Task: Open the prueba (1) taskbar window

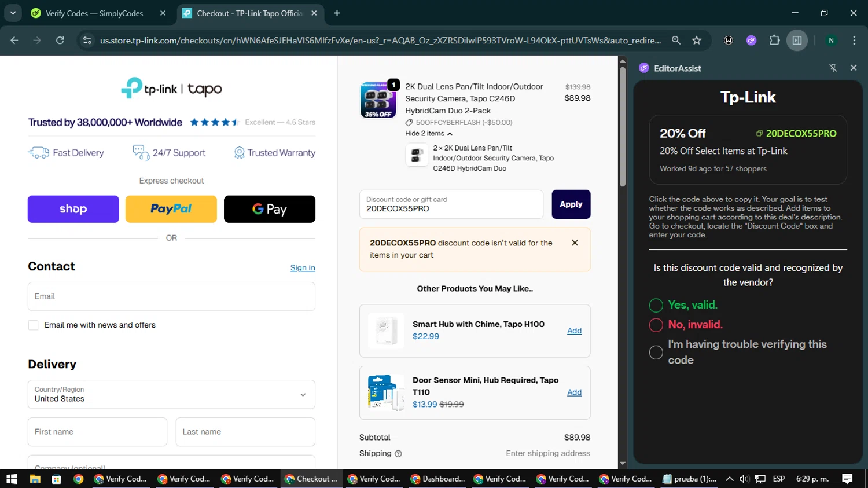Action: click(x=690, y=479)
